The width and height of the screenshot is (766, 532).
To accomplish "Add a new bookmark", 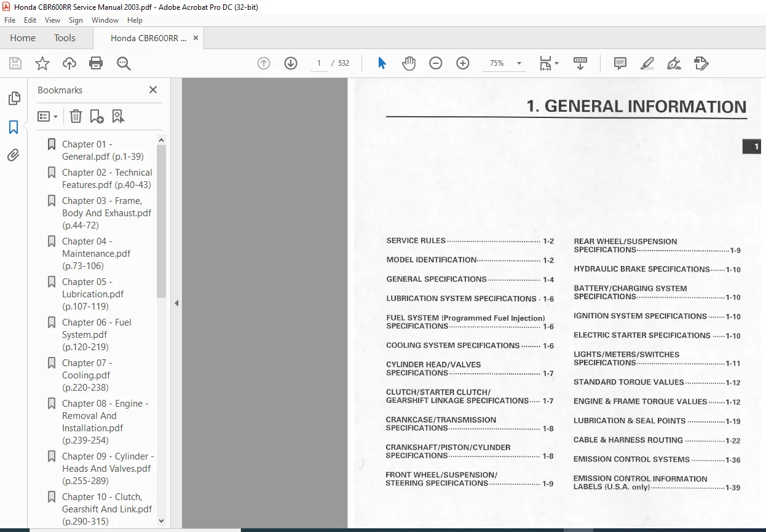I will 97,116.
